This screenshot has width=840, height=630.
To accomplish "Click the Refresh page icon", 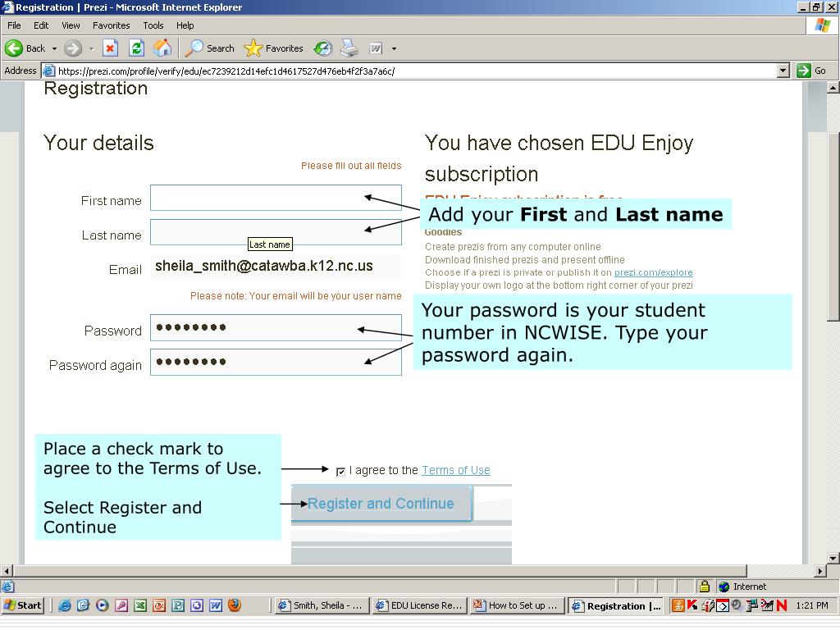I will tap(137, 48).
